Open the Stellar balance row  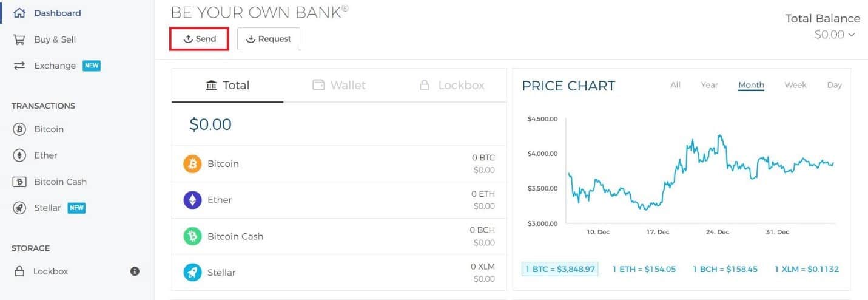tap(339, 272)
